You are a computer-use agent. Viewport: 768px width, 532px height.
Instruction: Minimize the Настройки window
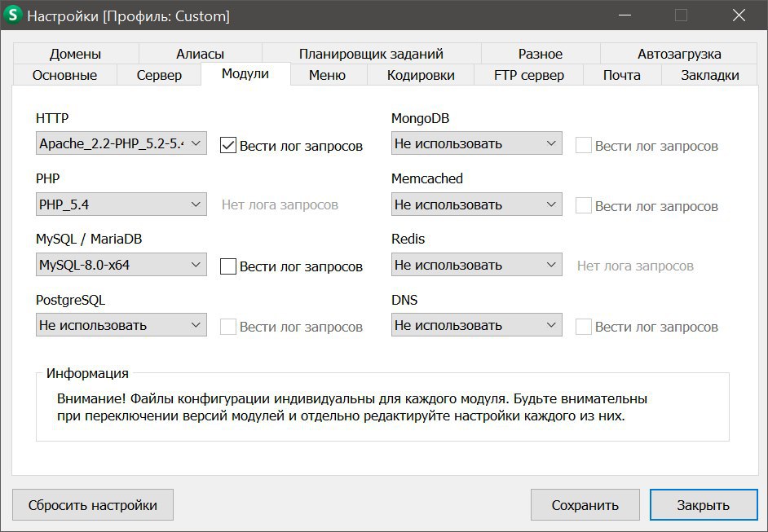click(x=625, y=15)
